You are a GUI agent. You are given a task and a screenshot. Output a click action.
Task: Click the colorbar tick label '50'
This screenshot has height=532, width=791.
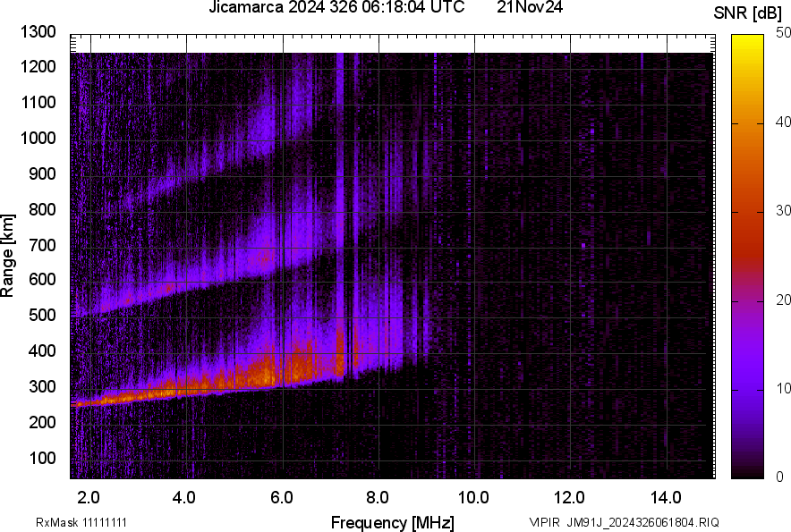(x=783, y=33)
